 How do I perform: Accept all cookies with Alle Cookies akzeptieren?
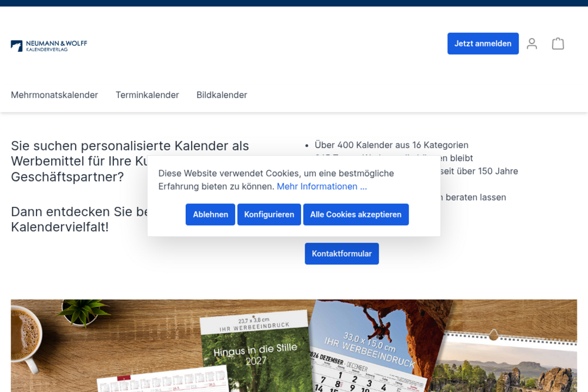tap(356, 214)
